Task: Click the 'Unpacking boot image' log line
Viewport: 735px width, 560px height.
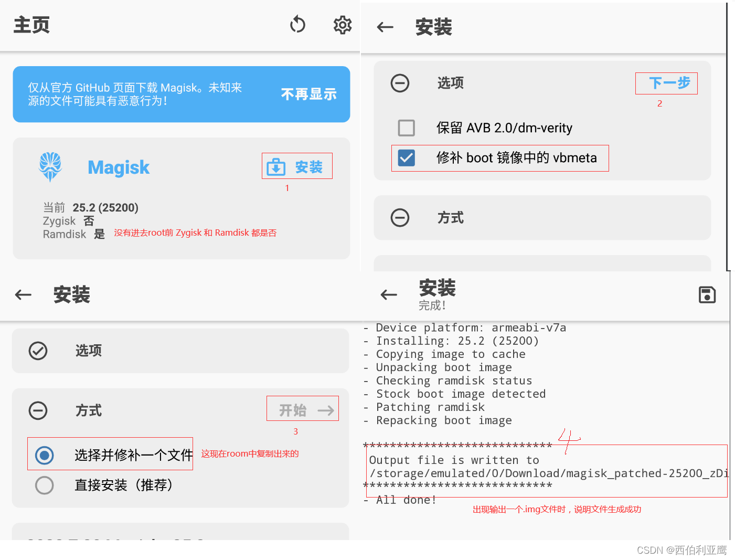Action: point(438,367)
